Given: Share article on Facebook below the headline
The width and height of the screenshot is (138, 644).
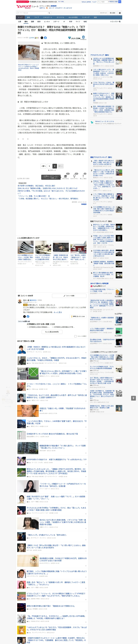Looking at the screenshot, I should point(45,38).
